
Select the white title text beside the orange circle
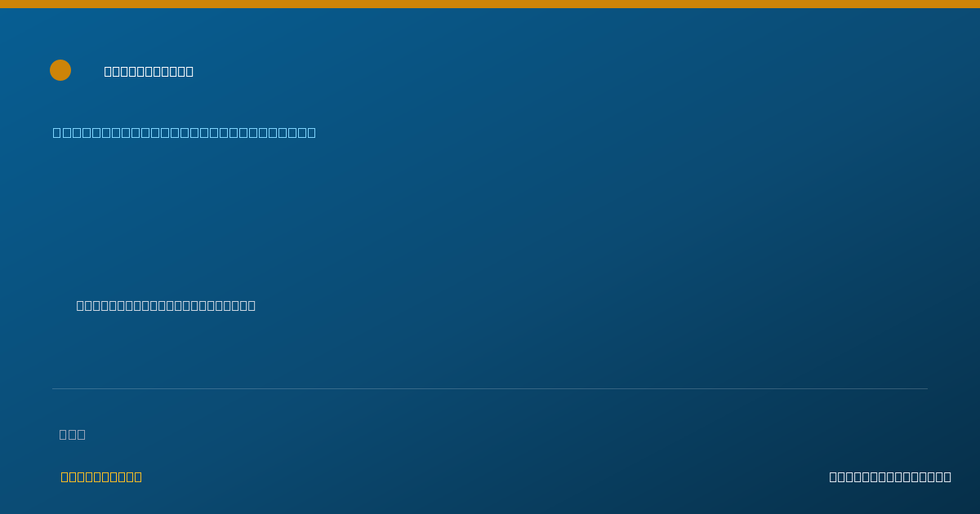[x=149, y=72]
